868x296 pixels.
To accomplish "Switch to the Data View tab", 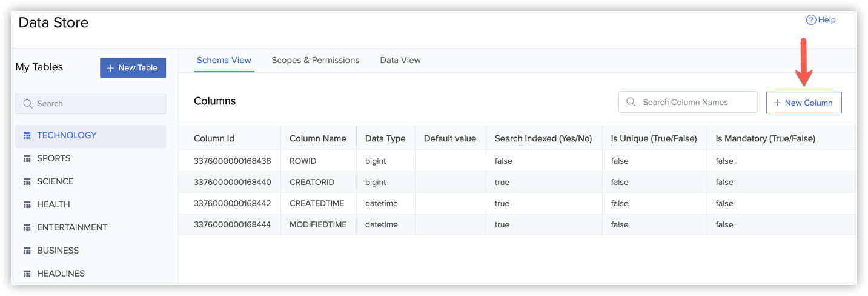I will tap(400, 61).
